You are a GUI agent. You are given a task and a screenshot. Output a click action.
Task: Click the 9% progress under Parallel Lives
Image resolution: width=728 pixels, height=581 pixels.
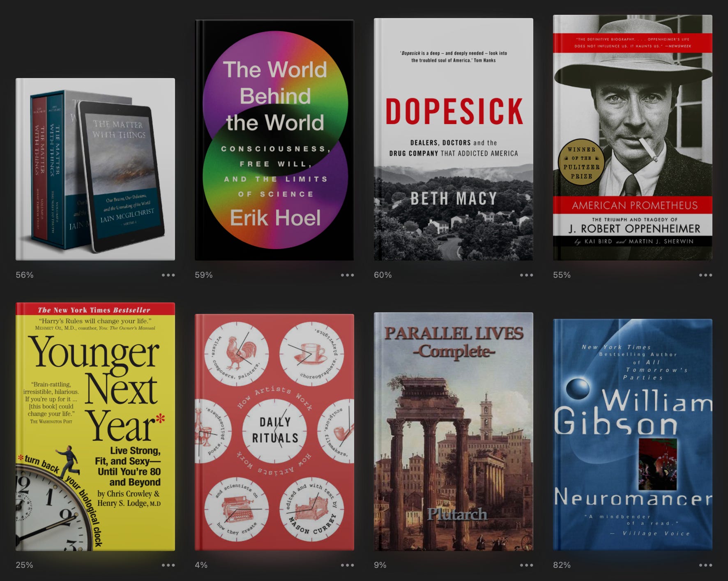pyautogui.click(x=380, y=565)
